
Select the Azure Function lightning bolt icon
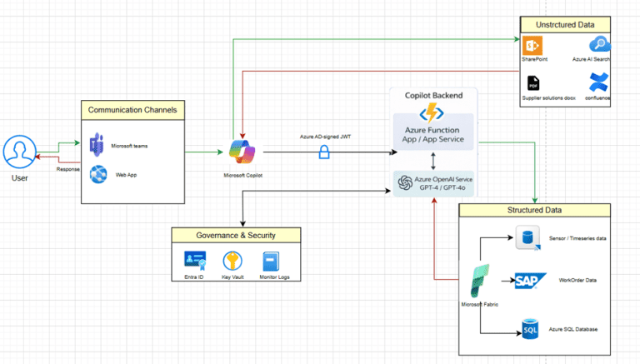tap(432, 112)
